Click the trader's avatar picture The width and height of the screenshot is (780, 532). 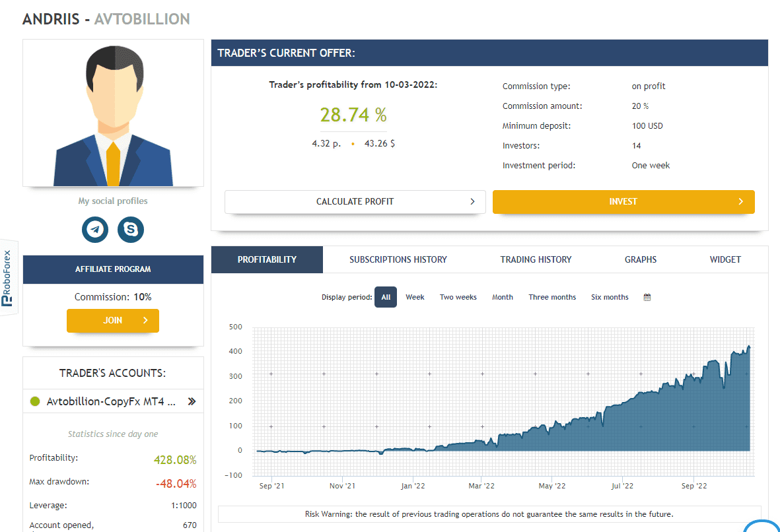tap(114, 113)
